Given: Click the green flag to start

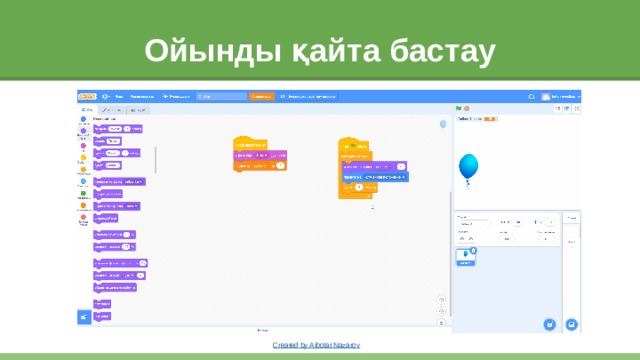Looking at the screenshot, I should (458, 109).
